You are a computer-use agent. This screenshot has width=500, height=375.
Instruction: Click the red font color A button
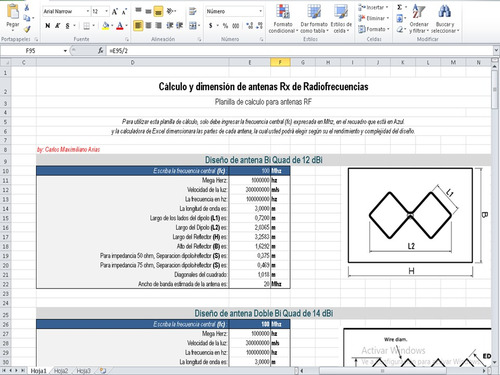(x=120, y=25)
